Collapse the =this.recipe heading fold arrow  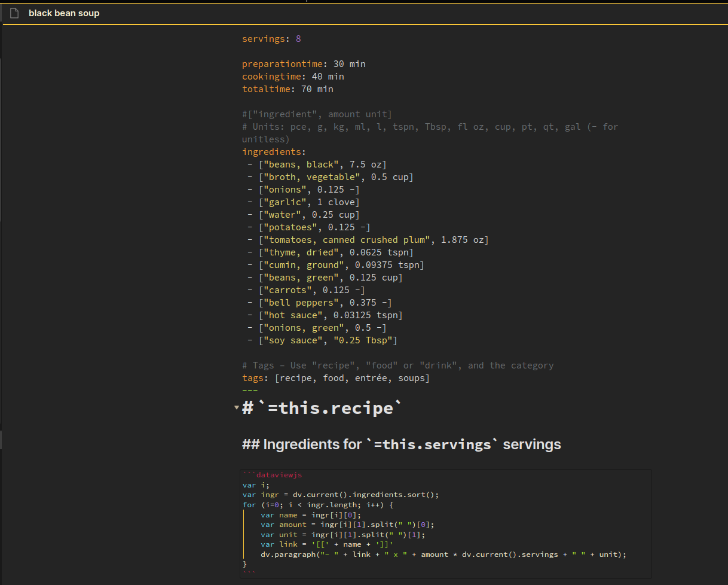[x=237, y=408]
